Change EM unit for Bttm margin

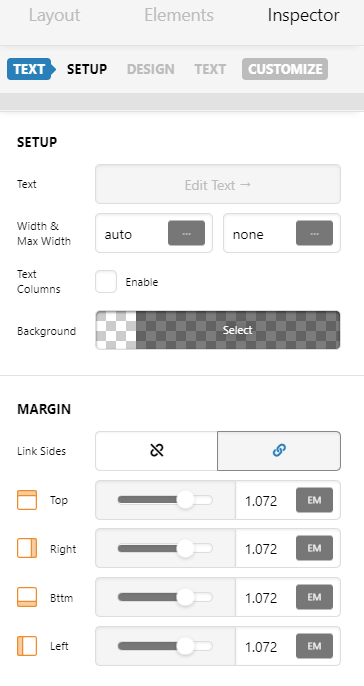pos(314,597)
